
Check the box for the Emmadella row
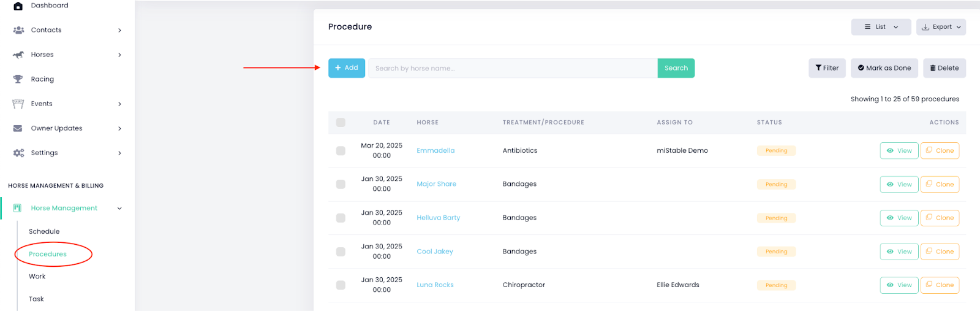(341, 151)
